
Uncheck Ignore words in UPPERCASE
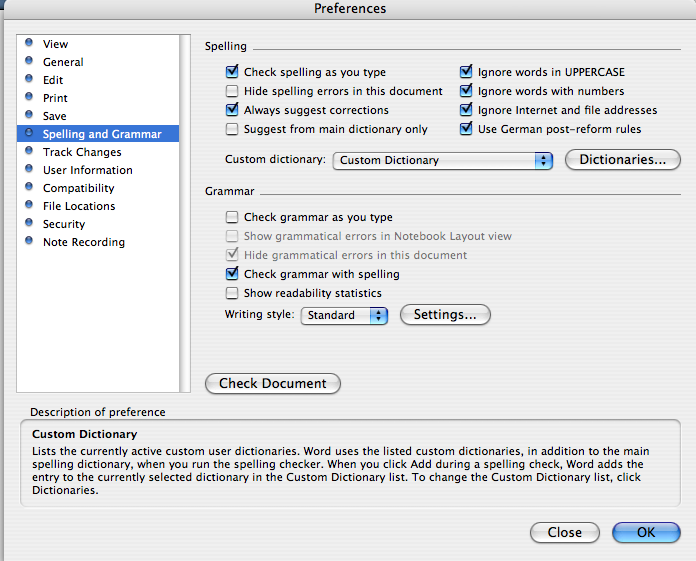click(x=466, y=71)
